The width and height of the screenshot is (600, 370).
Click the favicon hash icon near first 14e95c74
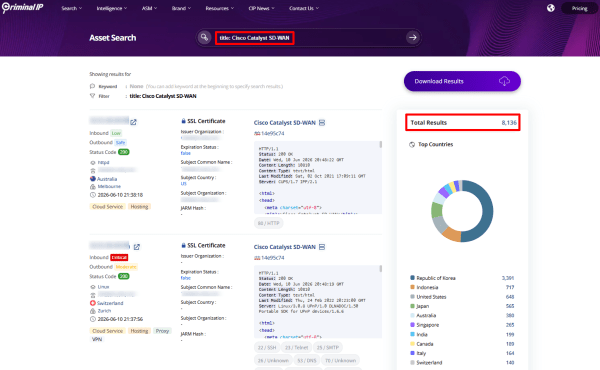(257, 134)
